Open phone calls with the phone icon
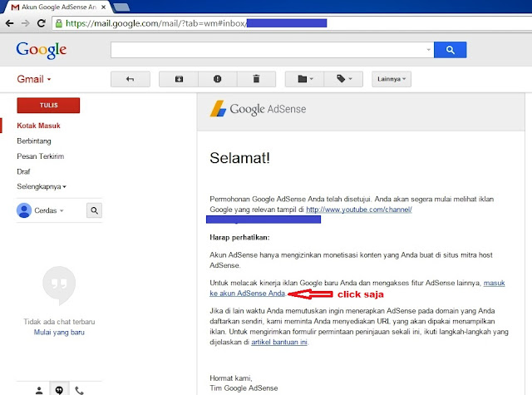532x395 pixels. tap(79, 390)
